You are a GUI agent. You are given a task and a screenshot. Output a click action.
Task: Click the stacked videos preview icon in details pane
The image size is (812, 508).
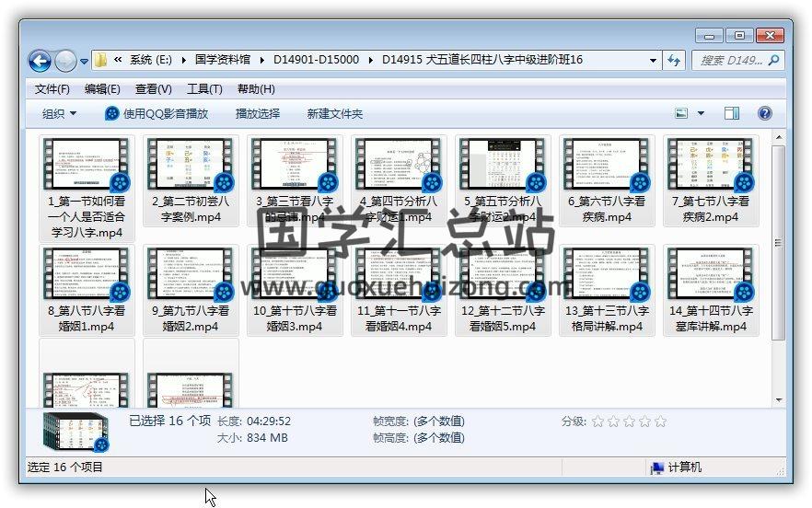76,432
